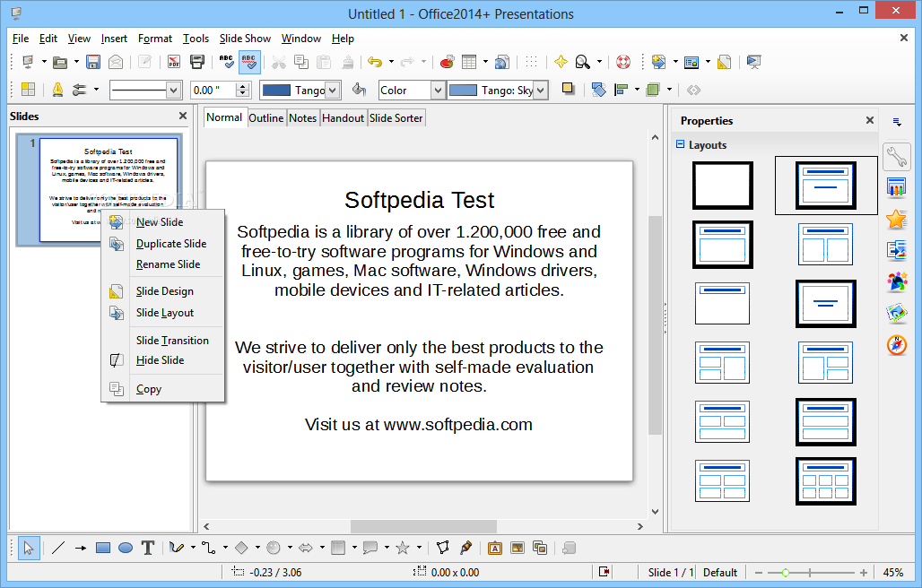Insert a chart using chart icon
Screen dimensions: 922x588
click(447, 62)
